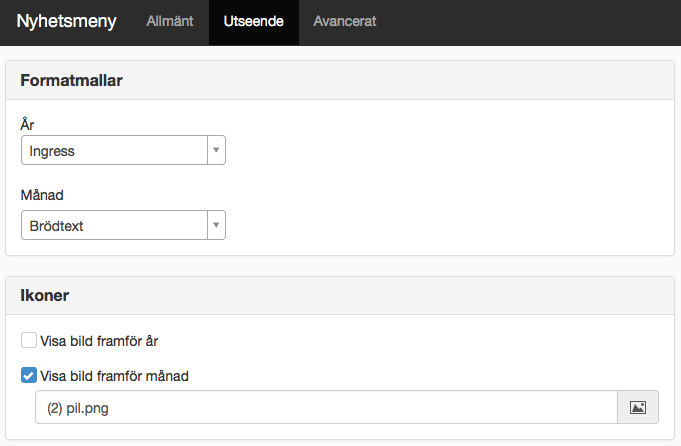Uncheck 'Visa bild framför månad' checkbox
Screen dimensions: 681x446
tap(29, 375)
